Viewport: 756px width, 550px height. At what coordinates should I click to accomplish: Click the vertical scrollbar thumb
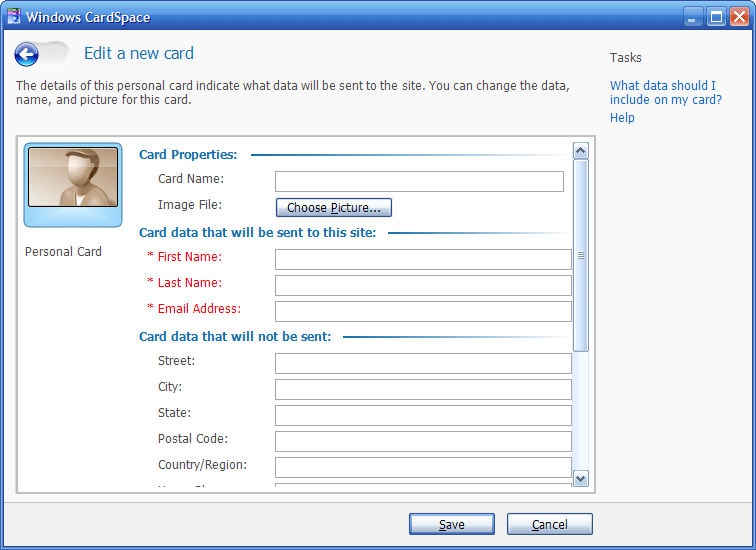[x=580, y=256]
